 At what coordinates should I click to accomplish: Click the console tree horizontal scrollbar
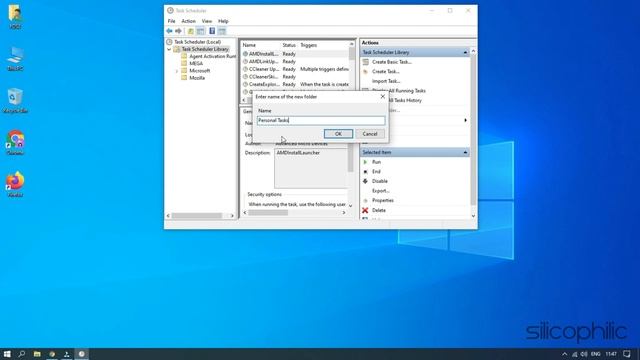pyautogui.click(x=200, y=216)
